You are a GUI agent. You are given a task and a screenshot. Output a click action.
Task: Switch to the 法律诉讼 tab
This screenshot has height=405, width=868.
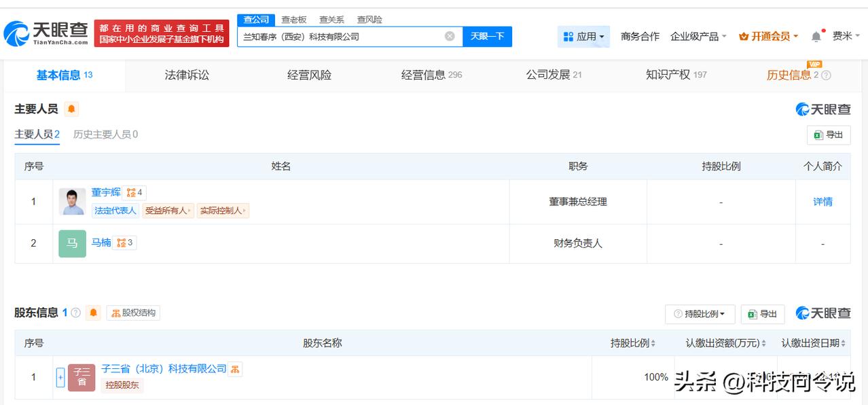[187, 75]
